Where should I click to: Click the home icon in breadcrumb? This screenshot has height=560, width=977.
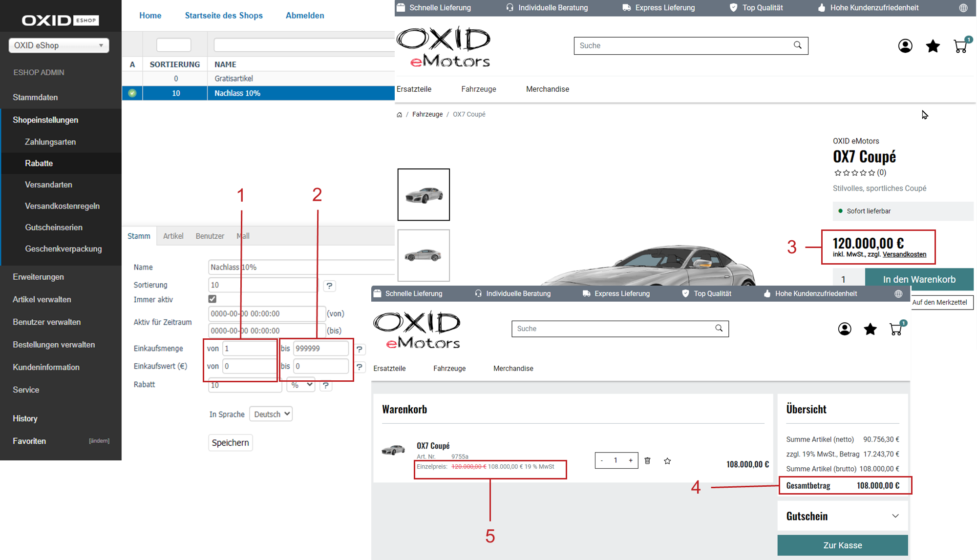coord(399,115)
